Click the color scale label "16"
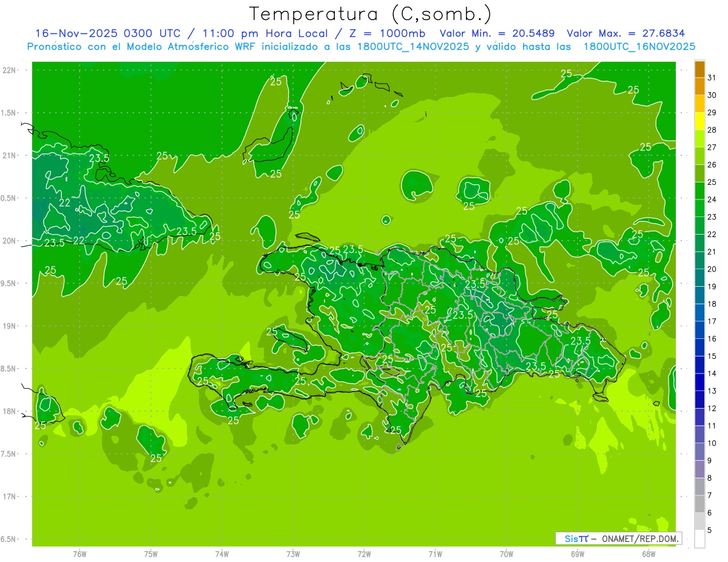728x562 pixels. point(712,338)
